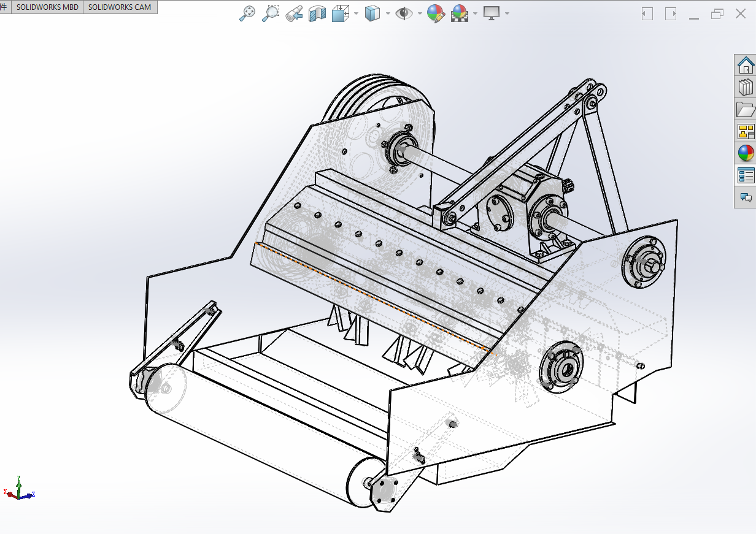Click the collapse left panel button

tap(647, 13)
